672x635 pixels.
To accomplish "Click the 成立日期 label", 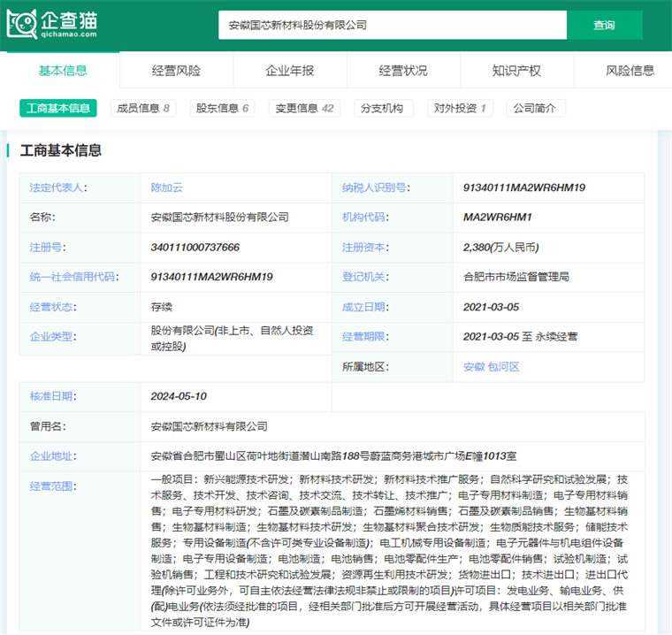I will (x=365, y=307).
